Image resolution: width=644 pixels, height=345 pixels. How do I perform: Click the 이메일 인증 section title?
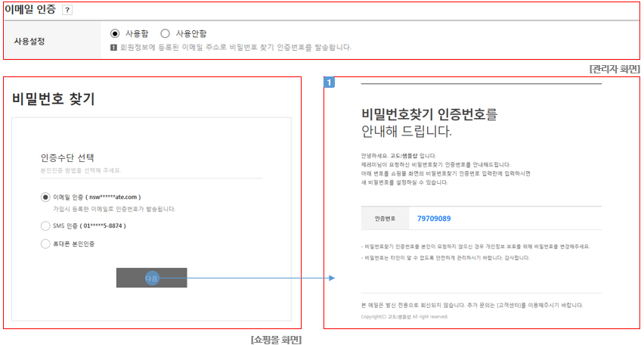(30, 10)
